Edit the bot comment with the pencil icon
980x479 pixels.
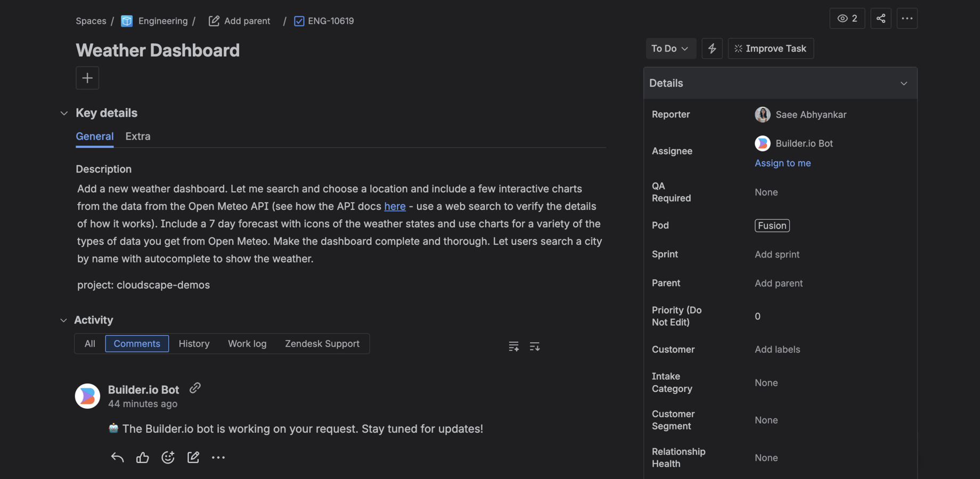click(193, 457)
